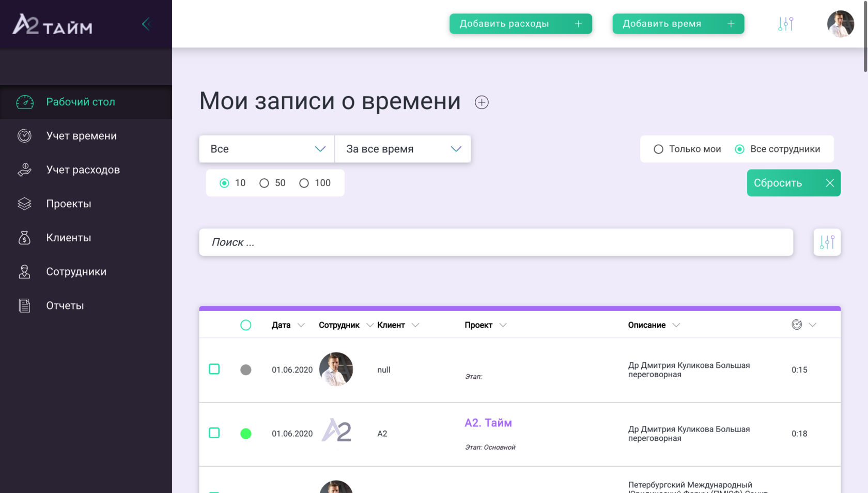Open the user profile avatar

[840, 24]
